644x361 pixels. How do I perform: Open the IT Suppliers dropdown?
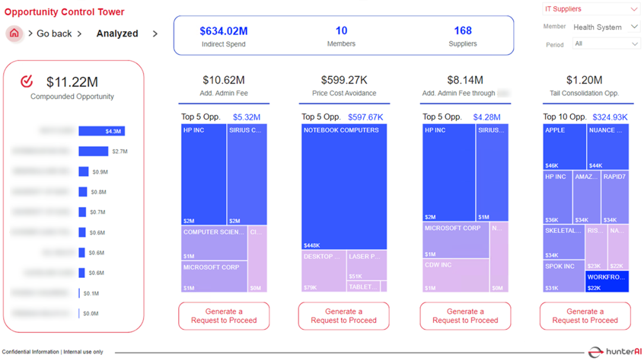pyautogui.click(x=591, y=9)
